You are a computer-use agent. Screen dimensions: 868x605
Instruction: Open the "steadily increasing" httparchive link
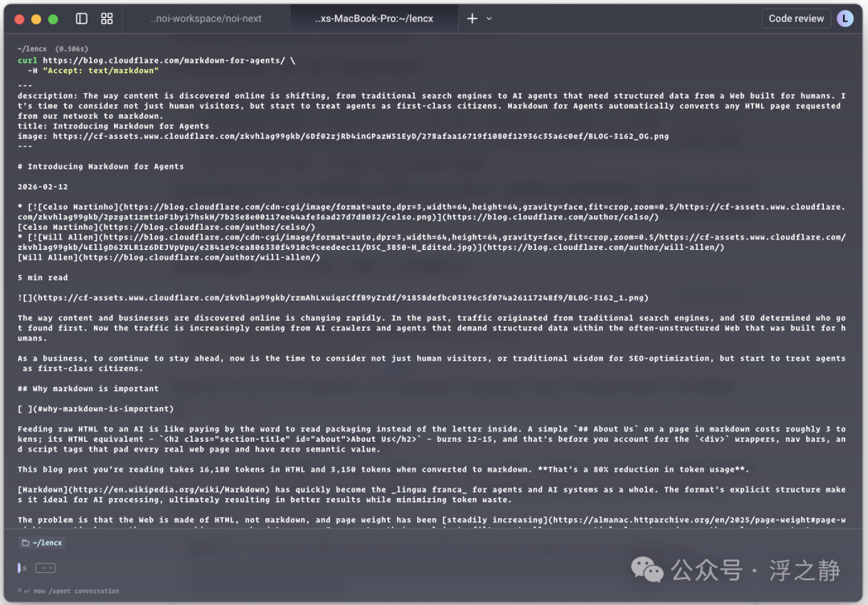pyautogui.click(x=644, y=521)
